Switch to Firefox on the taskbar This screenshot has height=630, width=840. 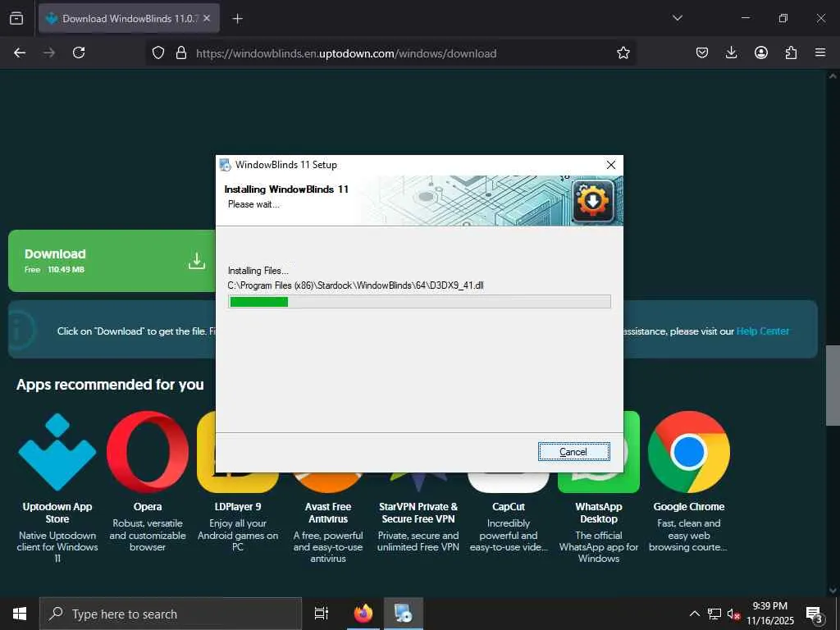[363, 614]
